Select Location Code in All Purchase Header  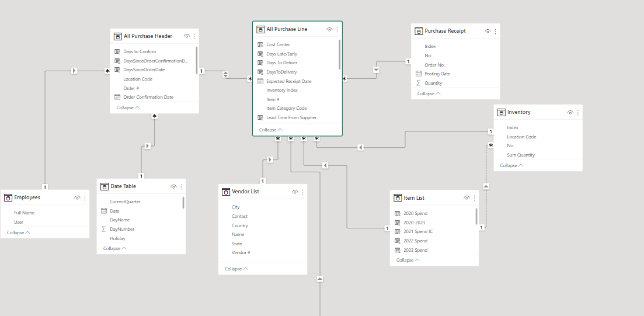coord(138,79)
